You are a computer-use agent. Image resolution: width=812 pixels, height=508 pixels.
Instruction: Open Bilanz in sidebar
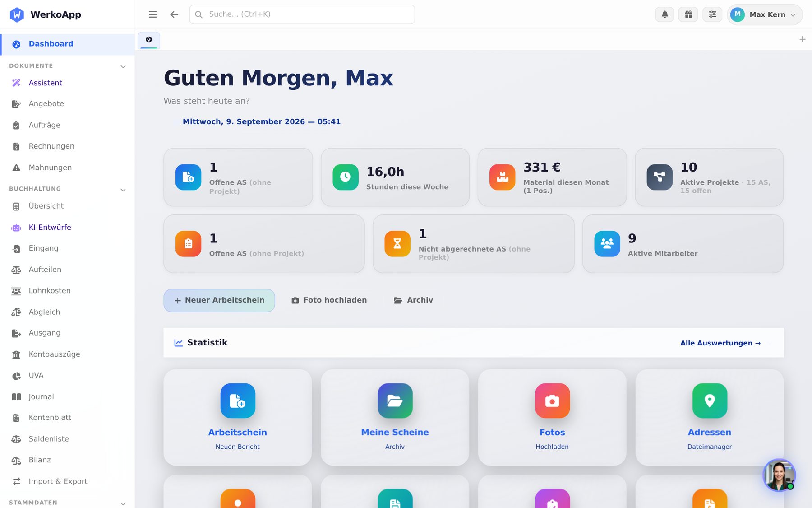(x=68, y=460)
